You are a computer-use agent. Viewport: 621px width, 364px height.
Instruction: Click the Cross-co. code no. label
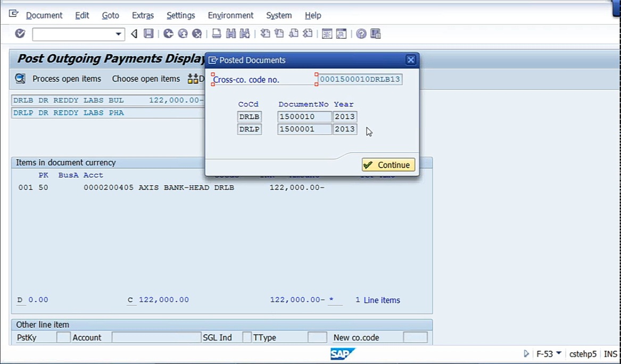[246, 80]
